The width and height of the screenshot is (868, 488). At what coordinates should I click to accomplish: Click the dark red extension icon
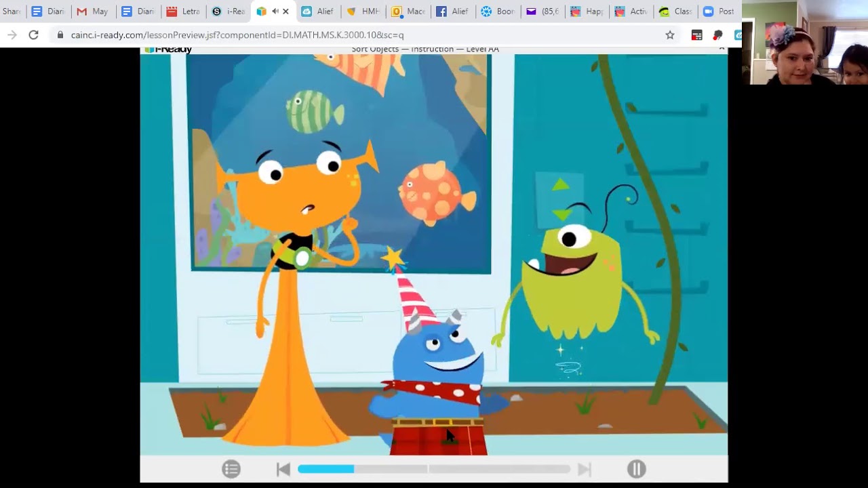(717, 35)
